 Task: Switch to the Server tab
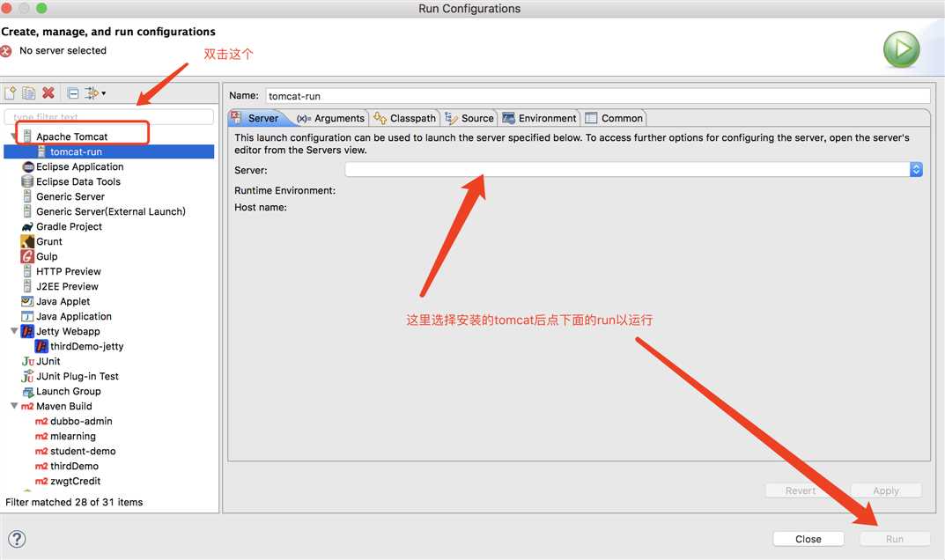click(x=257, y=118)
